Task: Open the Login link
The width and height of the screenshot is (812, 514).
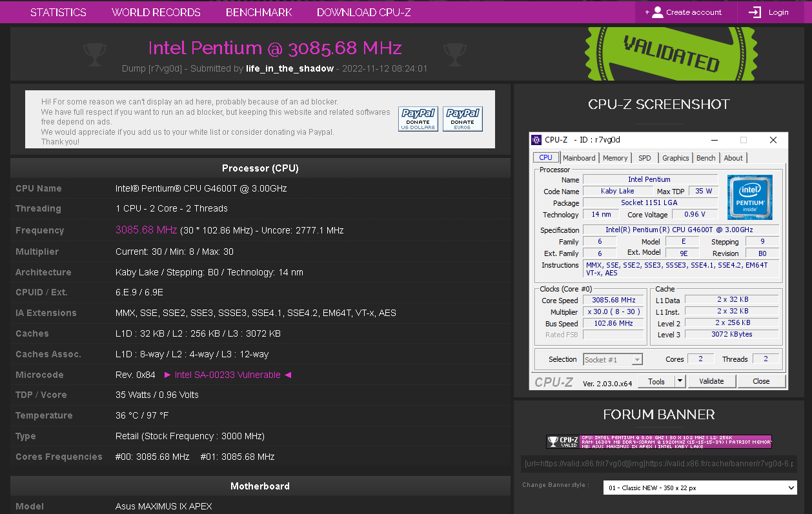Action: click(x=778, y=12)
